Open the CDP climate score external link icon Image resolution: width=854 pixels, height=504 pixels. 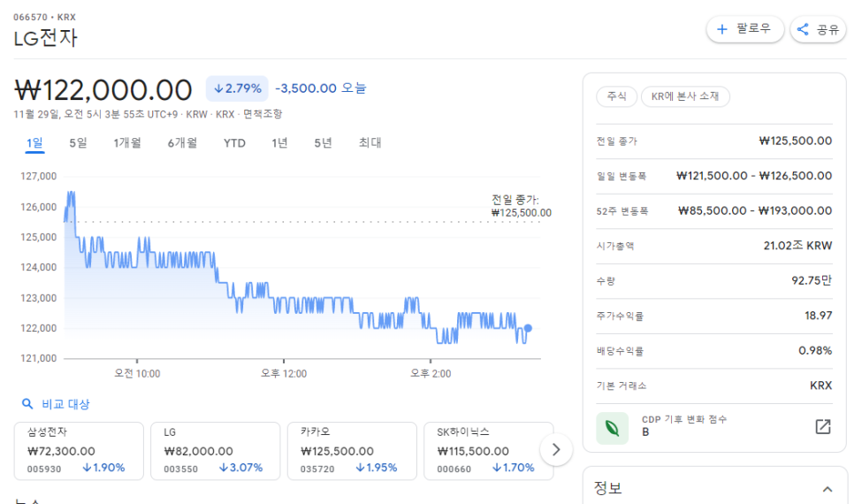[x=823, y=426]
